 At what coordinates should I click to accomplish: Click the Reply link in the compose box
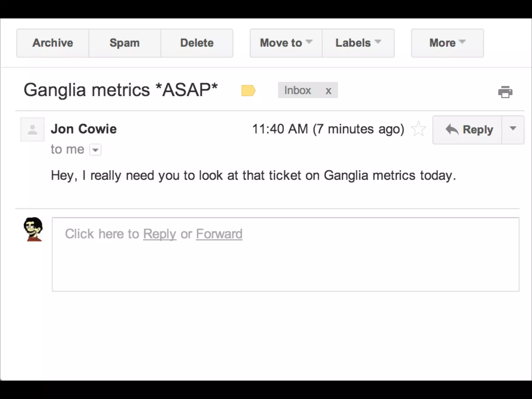pos(159,234)
